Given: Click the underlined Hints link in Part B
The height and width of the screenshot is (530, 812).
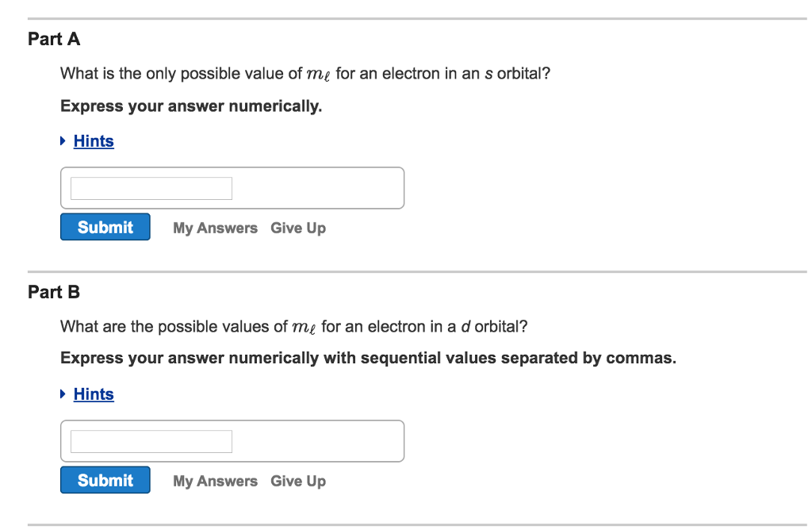Looking at the screenshot, I should pos(94,394).
